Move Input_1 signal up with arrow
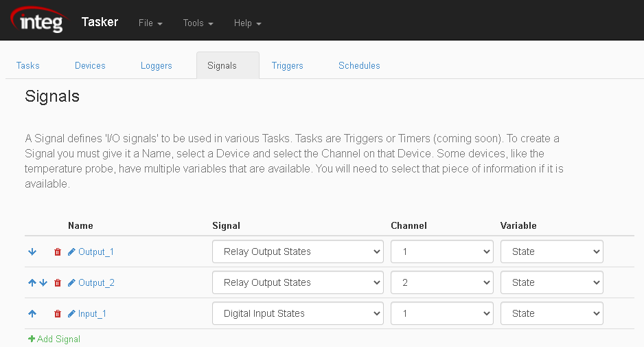 click(32, 313)
